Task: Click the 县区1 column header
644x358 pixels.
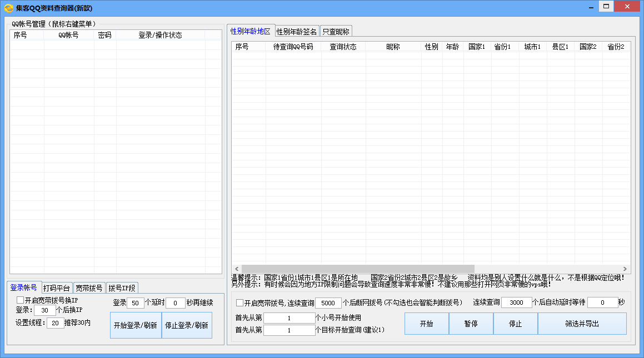Action: click(x=561, y=47)
